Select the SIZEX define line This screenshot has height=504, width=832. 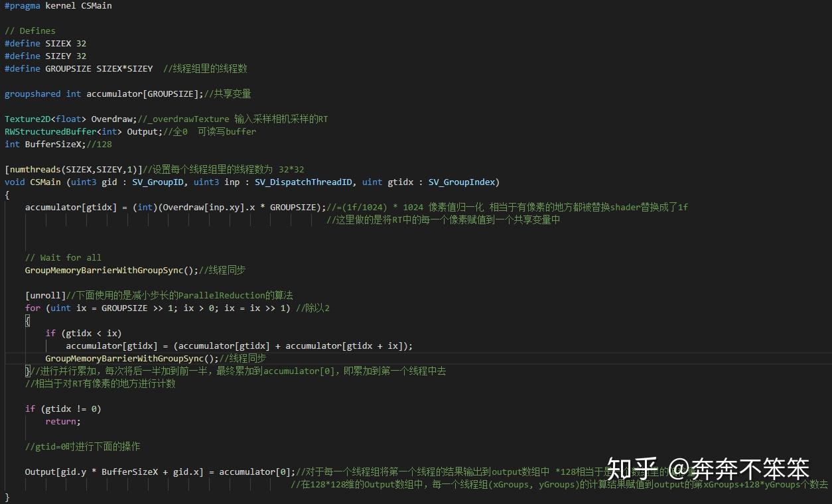point(44,43)
